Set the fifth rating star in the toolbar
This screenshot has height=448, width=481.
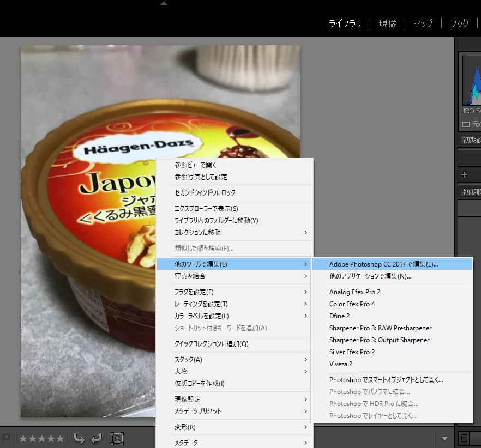pos(61,439)
